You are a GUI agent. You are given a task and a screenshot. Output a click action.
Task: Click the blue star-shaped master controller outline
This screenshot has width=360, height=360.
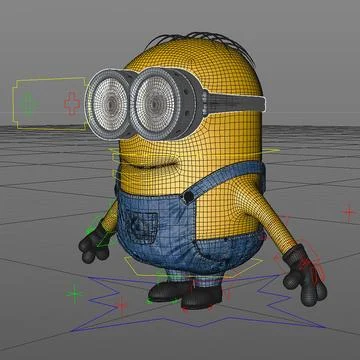197,303
